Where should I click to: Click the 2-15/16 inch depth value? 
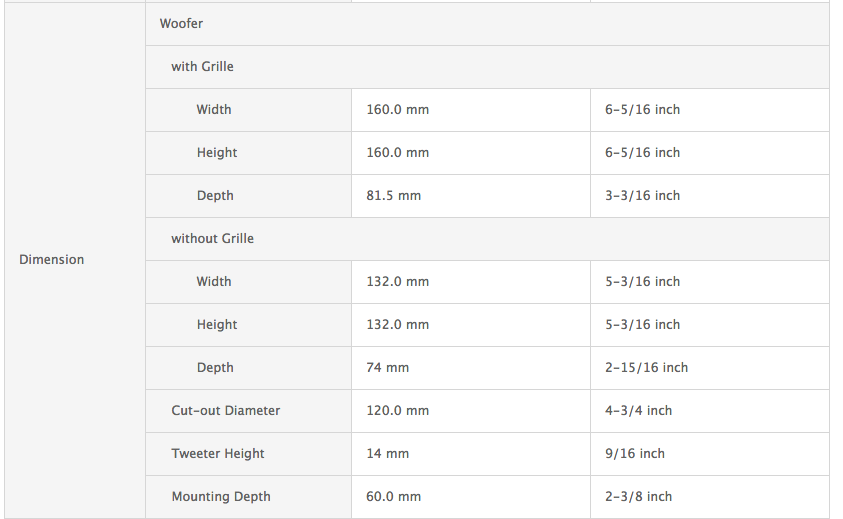pyautogui.click(x=646, y=368)
